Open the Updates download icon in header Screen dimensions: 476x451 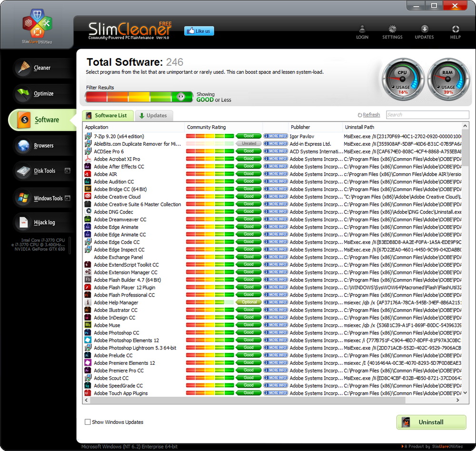click(x=424, y=32)
